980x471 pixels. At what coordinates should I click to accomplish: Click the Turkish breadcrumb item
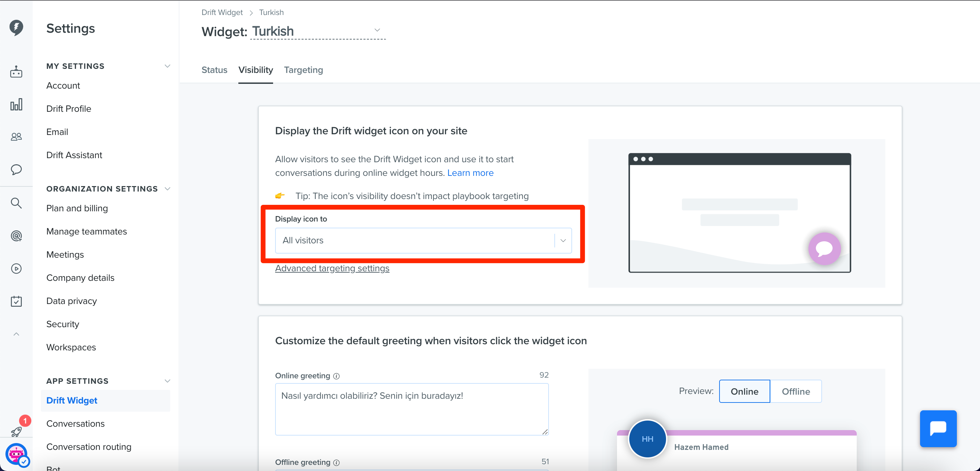pyautogui.click(x=271, y=12)
